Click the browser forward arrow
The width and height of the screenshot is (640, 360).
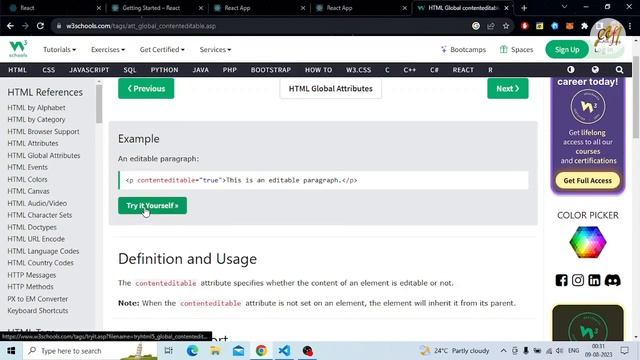[25, 26]
